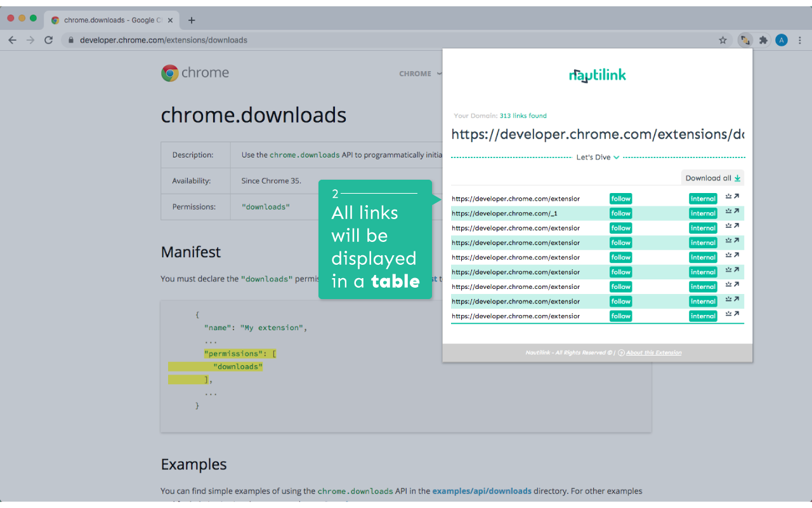Click the Download all button
Image resolution: width=812 pixels, height=508 pixels.
click(713, 178)
